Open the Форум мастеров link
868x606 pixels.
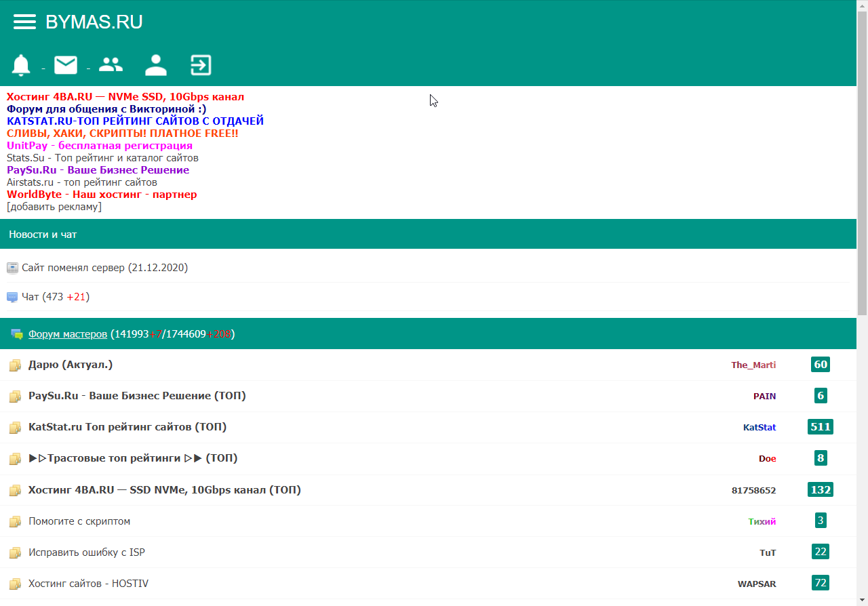point(68,334)
